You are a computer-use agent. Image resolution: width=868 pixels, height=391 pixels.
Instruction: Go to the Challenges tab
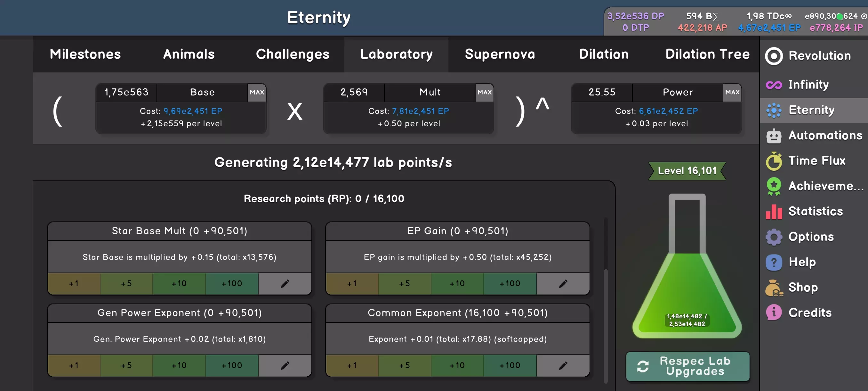293,54
